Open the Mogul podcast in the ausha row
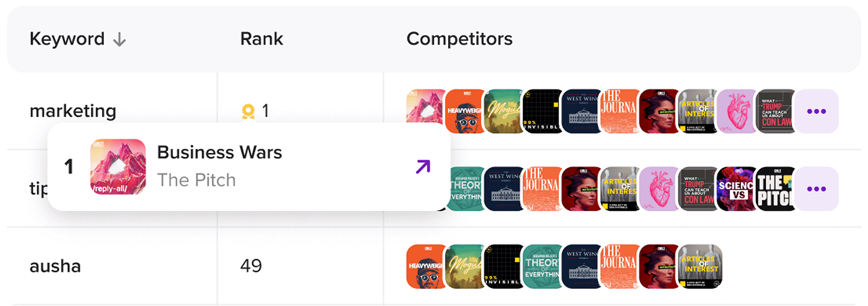868x306 pixels. [x=465, y=266]
